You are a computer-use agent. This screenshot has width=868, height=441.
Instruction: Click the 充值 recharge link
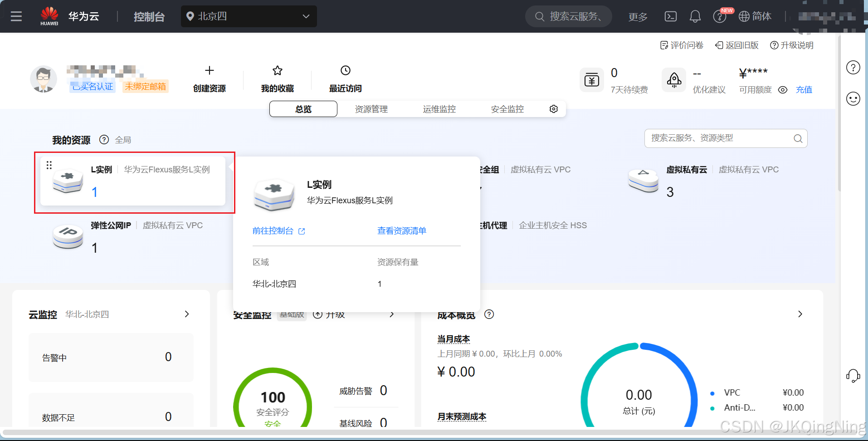804,90
